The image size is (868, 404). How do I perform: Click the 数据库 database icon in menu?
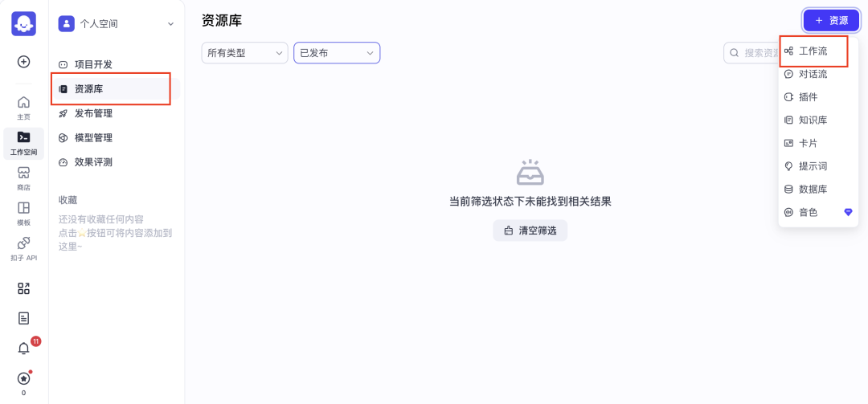789,190
